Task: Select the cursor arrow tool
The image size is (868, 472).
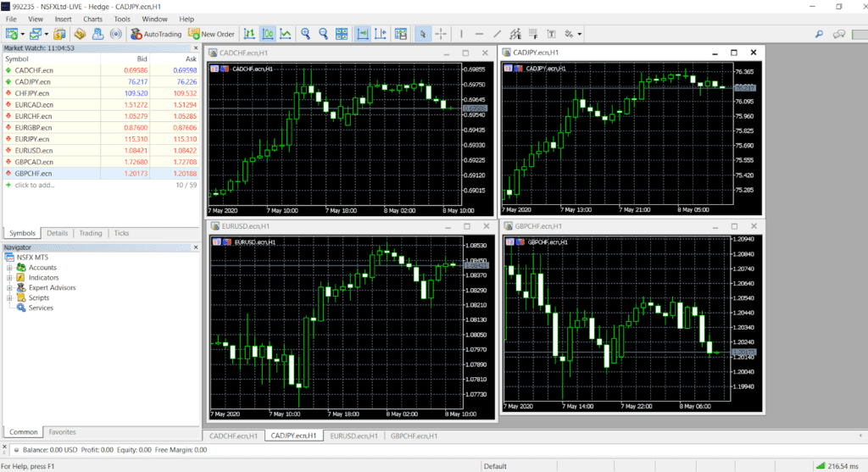Action: click(x=422, y=34)
